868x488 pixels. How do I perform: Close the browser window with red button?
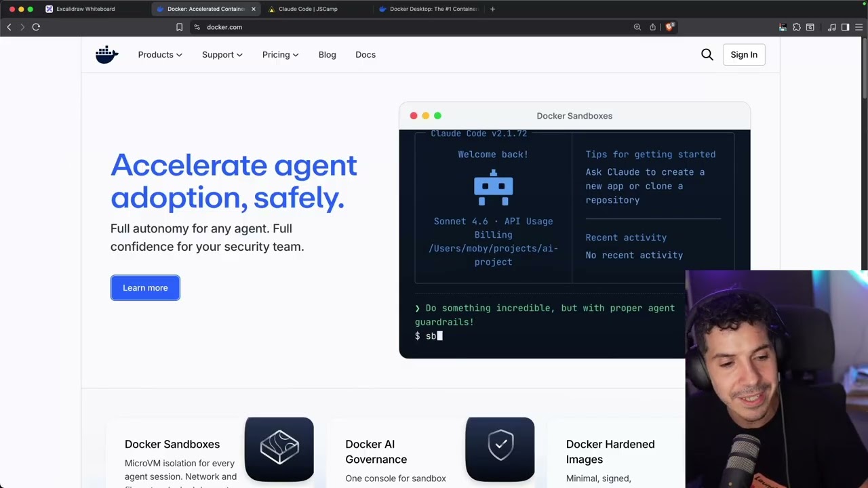click(12, 9)
